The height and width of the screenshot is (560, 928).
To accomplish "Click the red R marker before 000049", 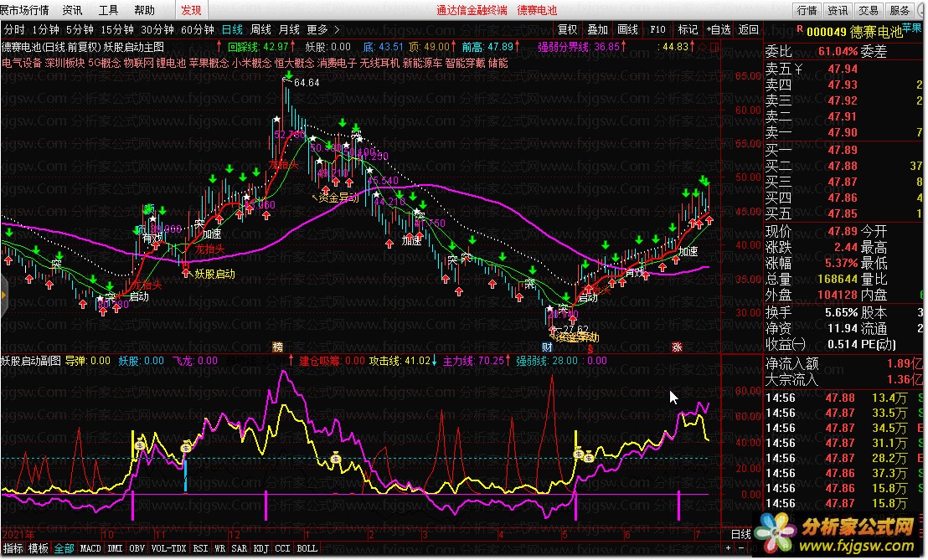I will tap(800, 28).
